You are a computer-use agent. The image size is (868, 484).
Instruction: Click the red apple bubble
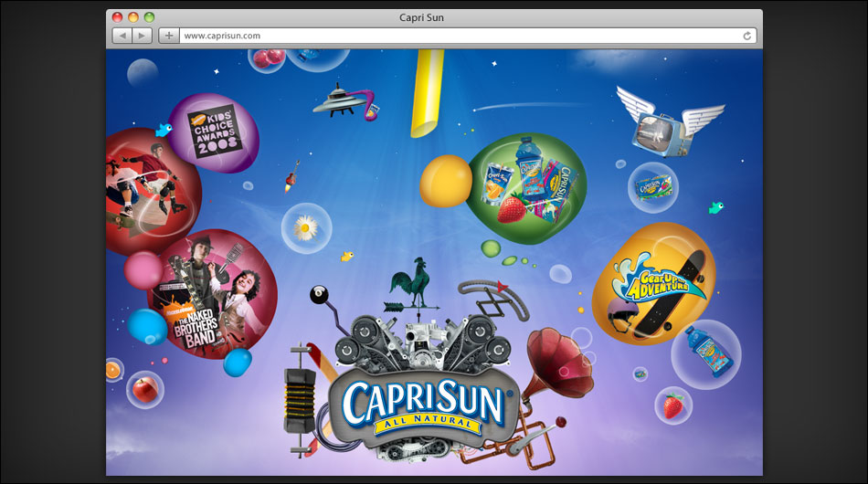145,389
